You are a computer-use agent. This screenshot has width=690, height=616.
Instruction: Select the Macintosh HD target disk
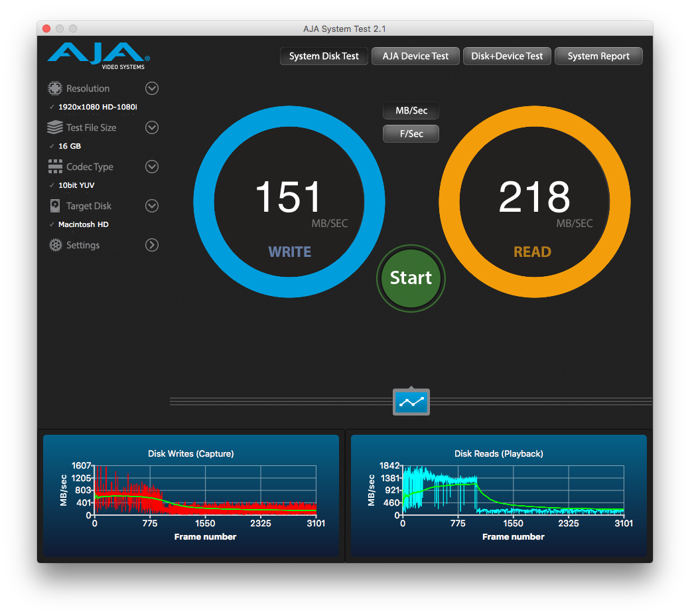point(83,224)
